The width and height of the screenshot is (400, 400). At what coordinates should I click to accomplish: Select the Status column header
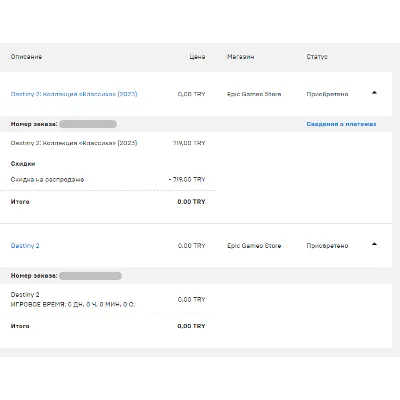coord(317,57)
